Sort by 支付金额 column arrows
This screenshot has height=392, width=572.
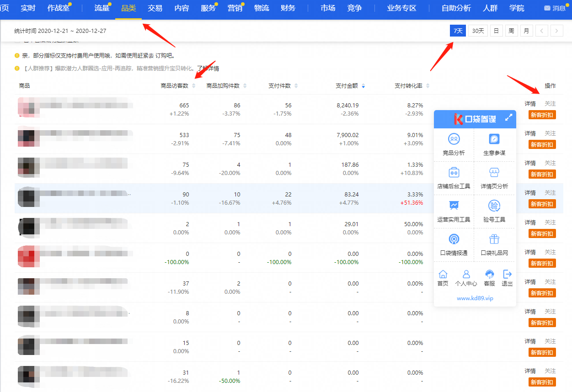(364, 86)
